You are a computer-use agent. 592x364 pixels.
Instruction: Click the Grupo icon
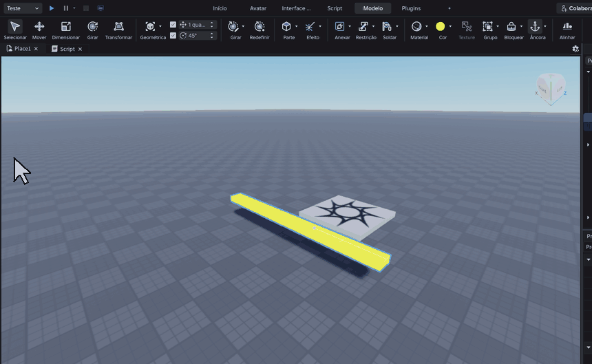click(x=487, y=26)
